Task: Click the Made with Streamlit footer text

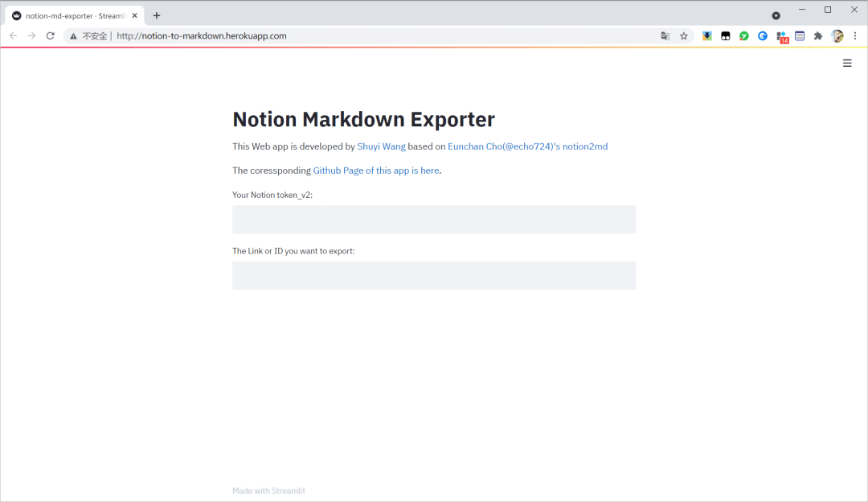Action: [x=268, y=491]
